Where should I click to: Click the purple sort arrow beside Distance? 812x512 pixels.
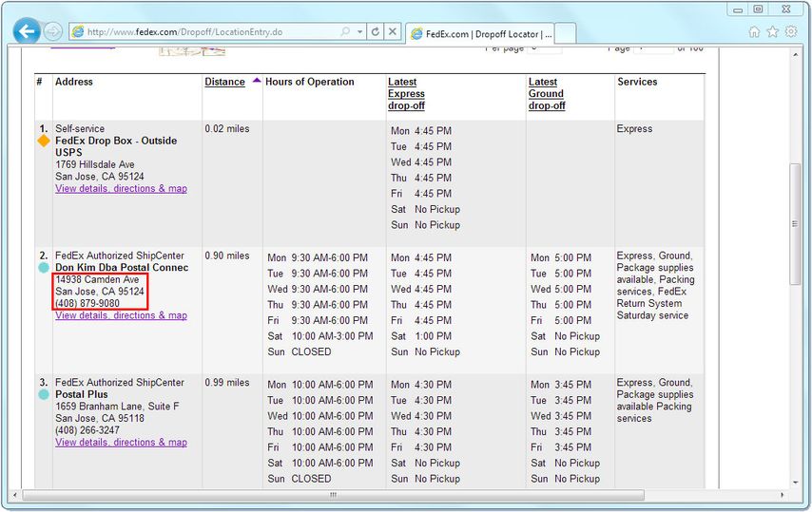point(257,80)
